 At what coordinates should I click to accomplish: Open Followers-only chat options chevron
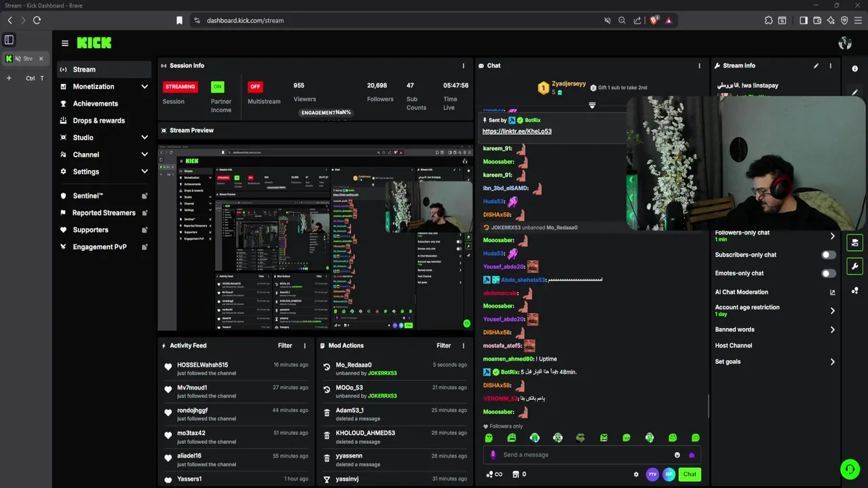833,236
